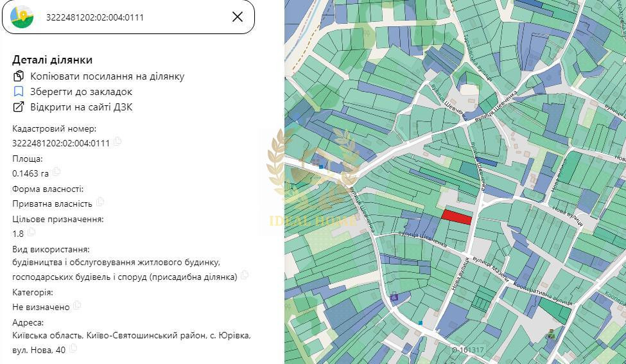Viewport: 626px width, 364px height.
Task: Select the red highlighted parcel on map
Action: [456, 217]
